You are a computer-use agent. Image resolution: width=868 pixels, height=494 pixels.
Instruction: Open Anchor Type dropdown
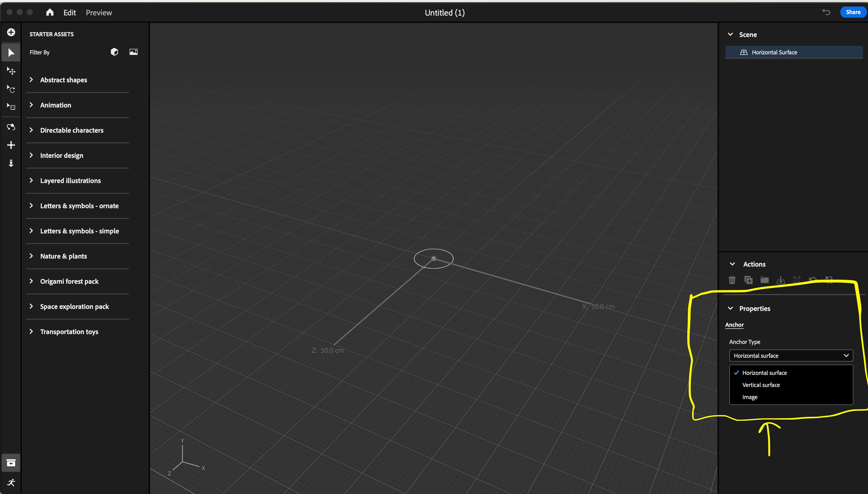tap(791, 356)
